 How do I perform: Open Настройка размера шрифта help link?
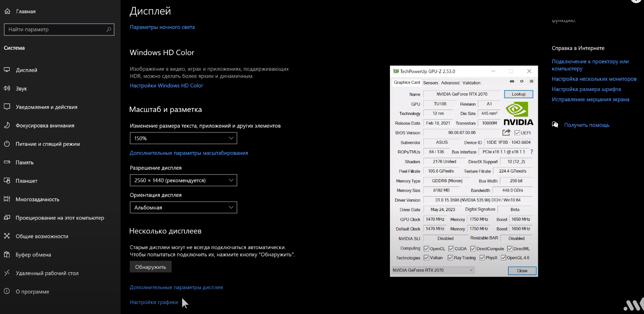tap(586, 89)
